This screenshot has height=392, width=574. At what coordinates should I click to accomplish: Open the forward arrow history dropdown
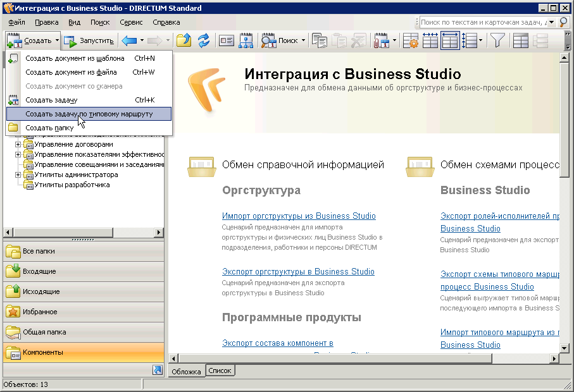[x=168, y=40]
